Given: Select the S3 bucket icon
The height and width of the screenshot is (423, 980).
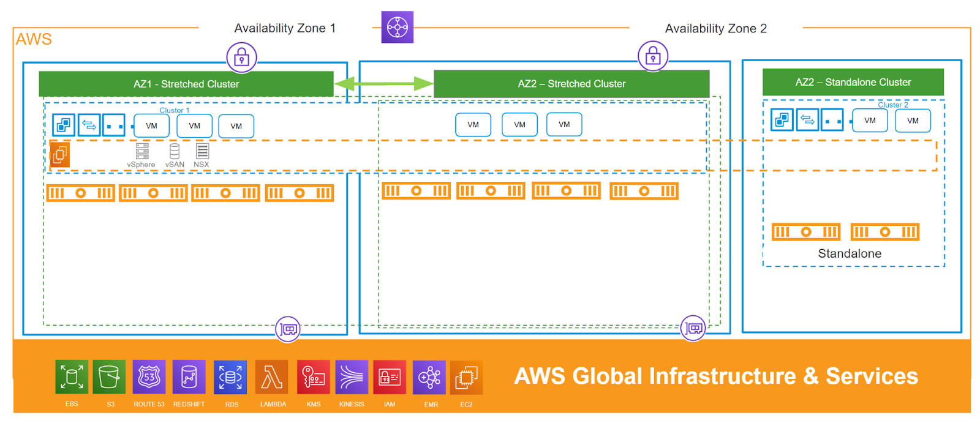Looking at the screenshot, I should tap(109, 377).
